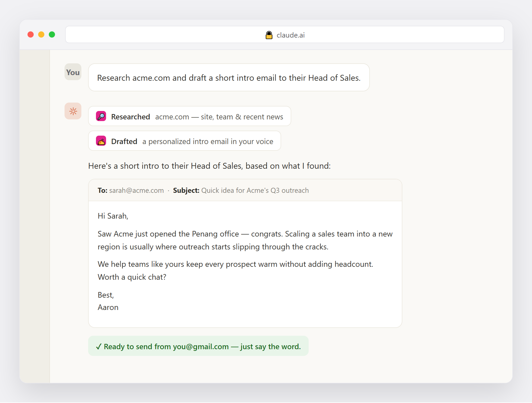Click the paragraph about the Penang office
Screen dimensions: 532x403
click(245, 240)
